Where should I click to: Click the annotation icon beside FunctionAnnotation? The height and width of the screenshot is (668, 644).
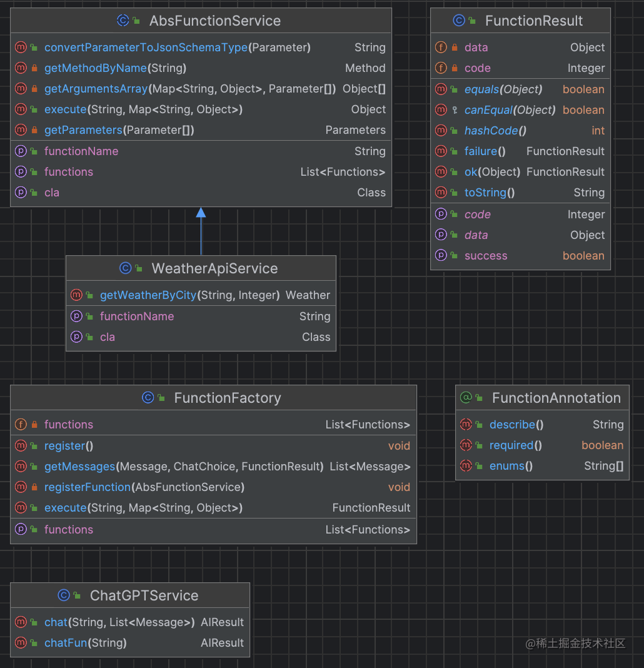point(466,397)
